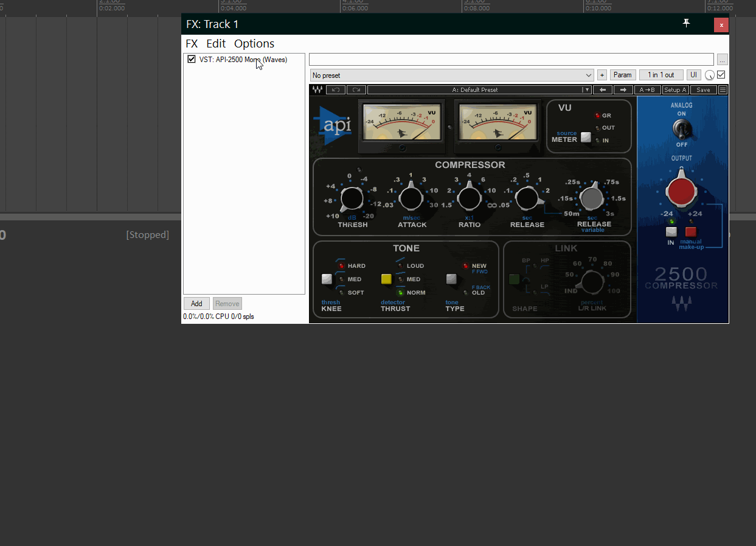
Task: Uncheck the API-2500 Mono plugin enable checkbox
Action: (192, 60)
